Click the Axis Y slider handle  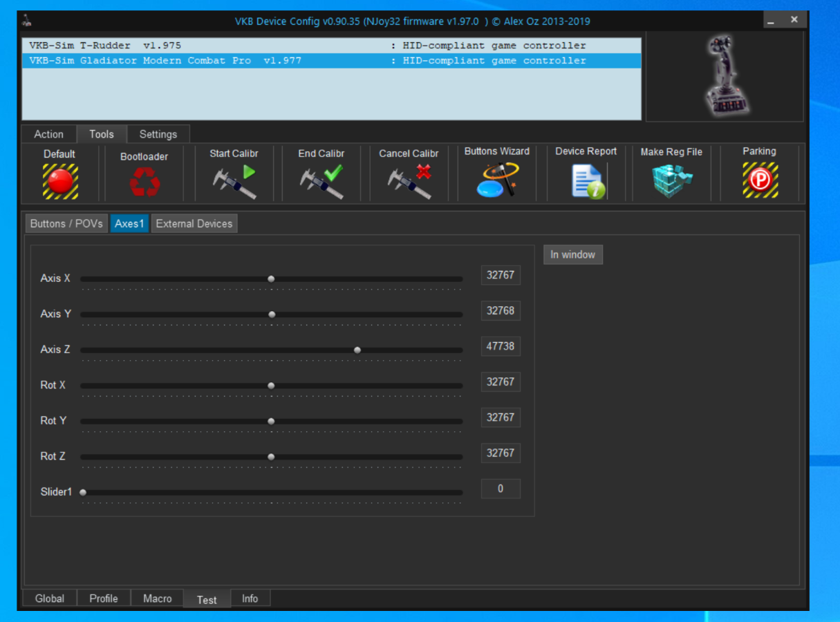[272, 314]
